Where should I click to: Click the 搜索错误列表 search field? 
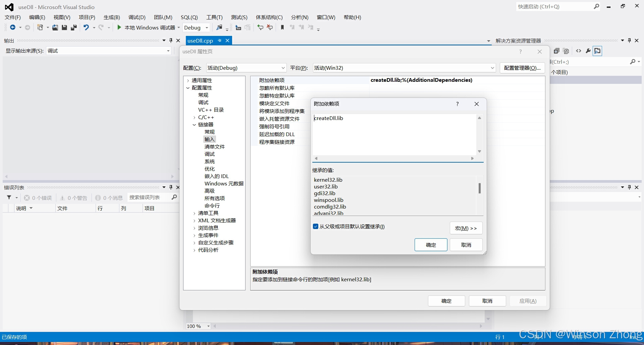[x=149, y=197]
